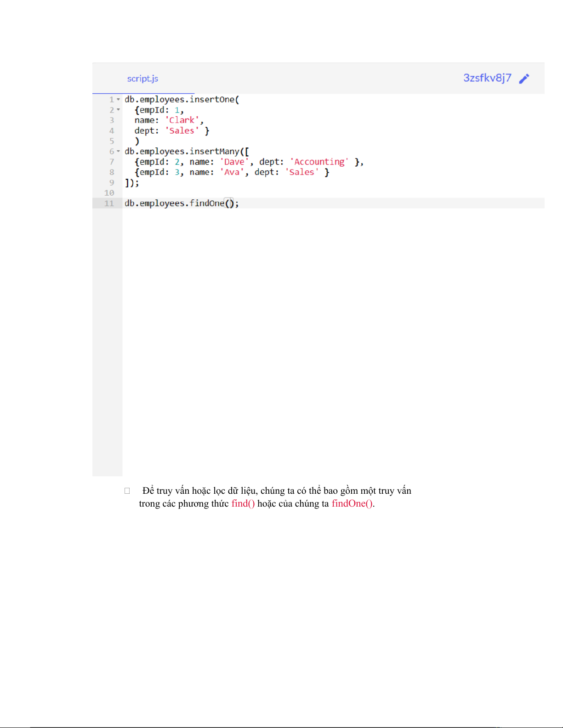This screenshot has height=728, width=563.
Task: Collapse the fold arrow at line 1
Action: 119,99
